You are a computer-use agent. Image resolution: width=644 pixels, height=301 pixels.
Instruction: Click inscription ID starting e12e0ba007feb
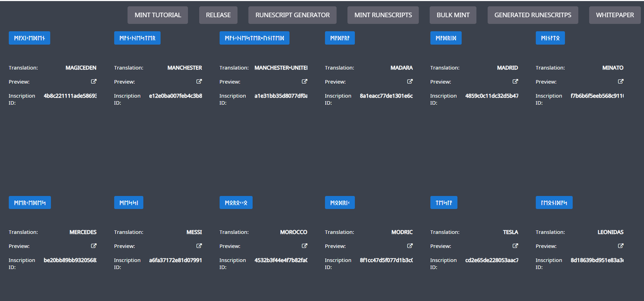click(175, 96)
